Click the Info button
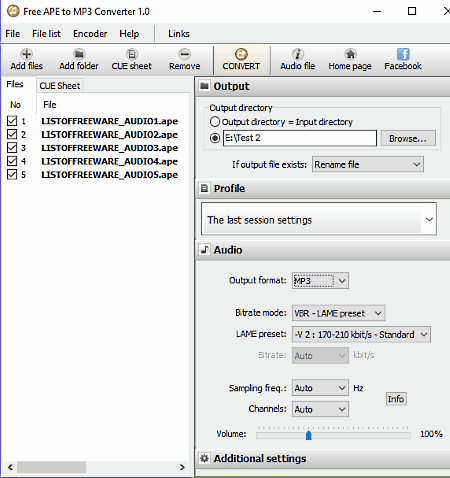The height and width of the screenshot is (478, 450). [396, 399]
